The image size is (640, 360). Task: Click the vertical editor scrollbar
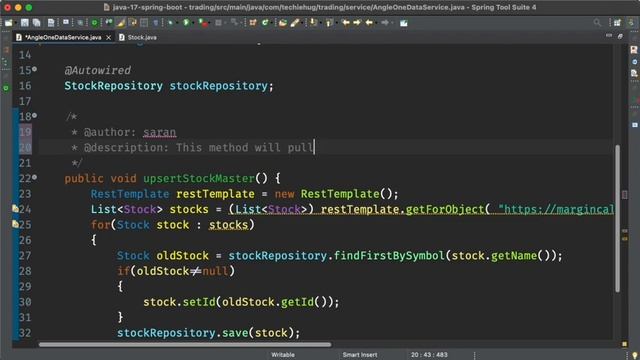[x=617, y=218]
